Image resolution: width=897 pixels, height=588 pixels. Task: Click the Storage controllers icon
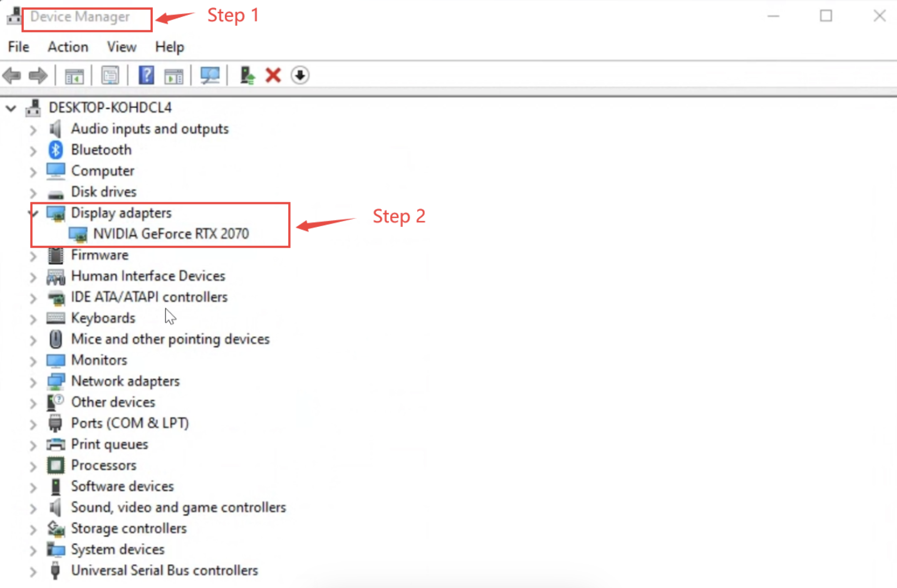coord(56,529)
